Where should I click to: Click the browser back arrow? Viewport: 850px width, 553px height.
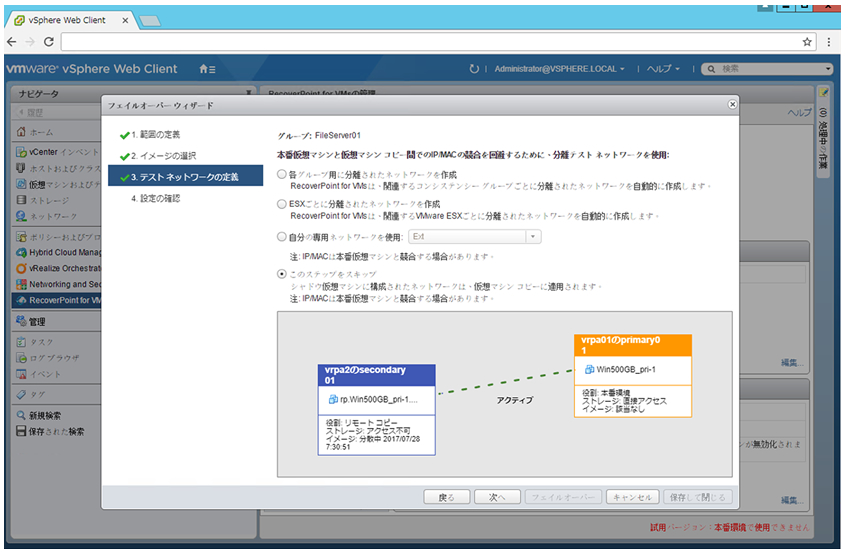click(x=12, y=42)
